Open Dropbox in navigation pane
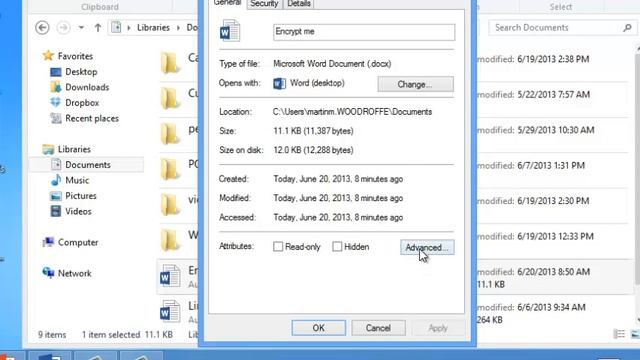The height and width of the screenshot is (360, 640). click(x=82, y=103)
